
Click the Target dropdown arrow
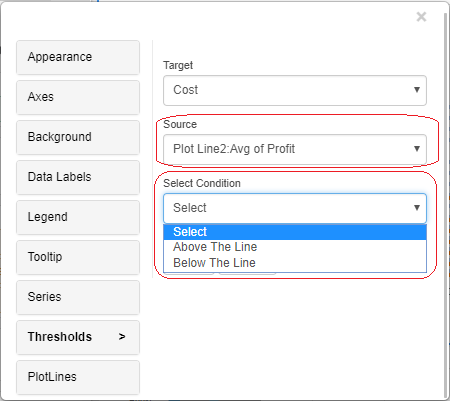[x=417, y=90]
